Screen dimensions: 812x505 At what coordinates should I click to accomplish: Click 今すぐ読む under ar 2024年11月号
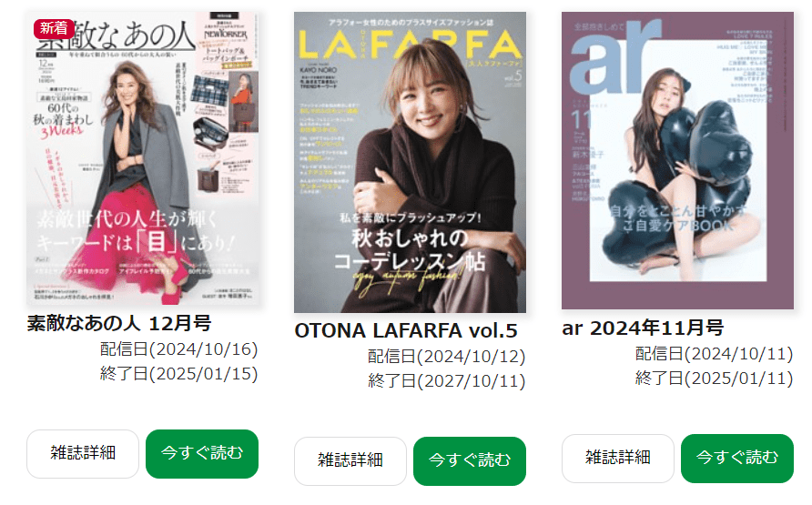737,459
